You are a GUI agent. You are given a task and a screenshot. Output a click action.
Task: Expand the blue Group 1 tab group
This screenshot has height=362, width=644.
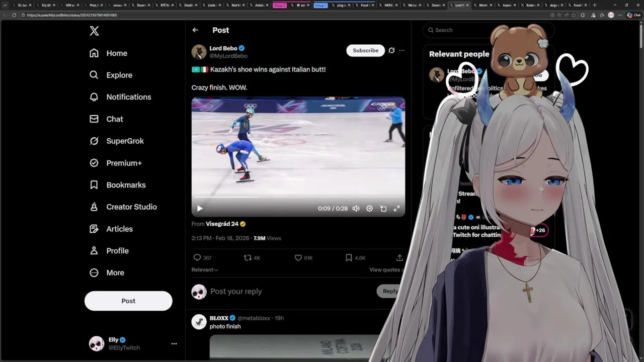(320, 5)
